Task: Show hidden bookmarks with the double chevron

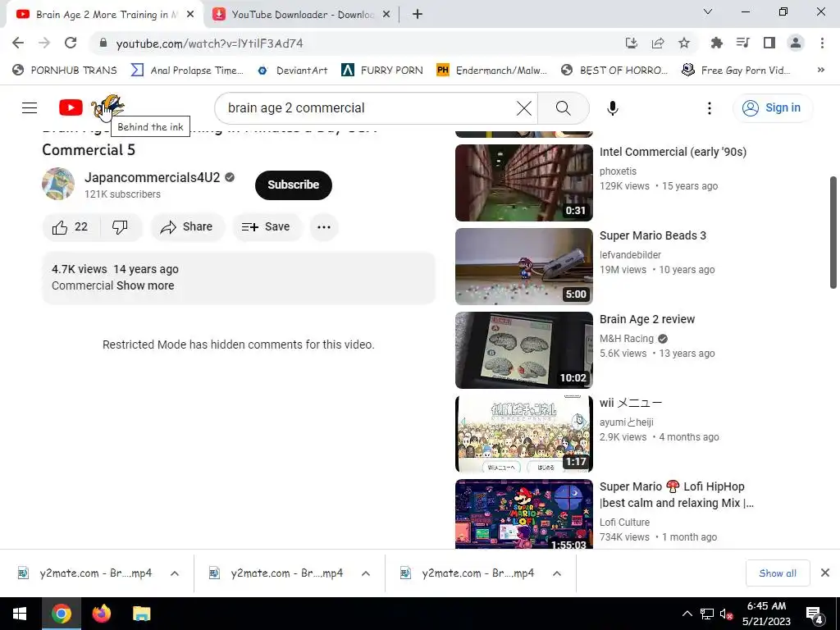Action: [820, 70]
